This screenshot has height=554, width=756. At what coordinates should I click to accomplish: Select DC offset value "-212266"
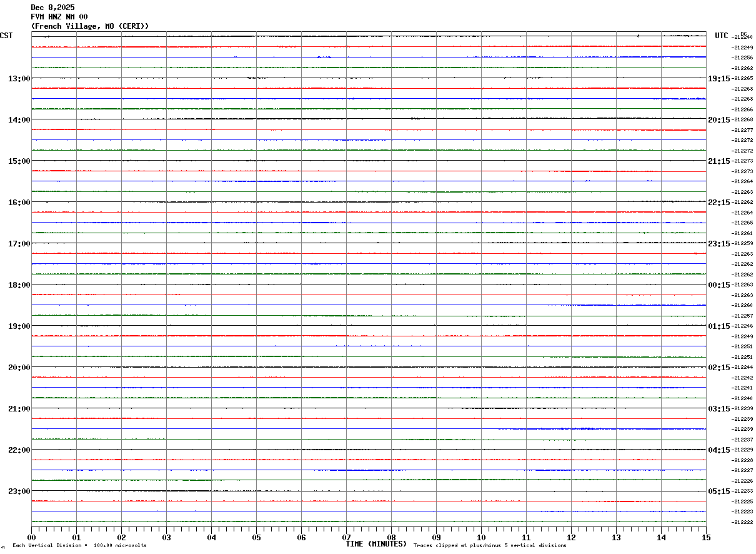(742, 109)
